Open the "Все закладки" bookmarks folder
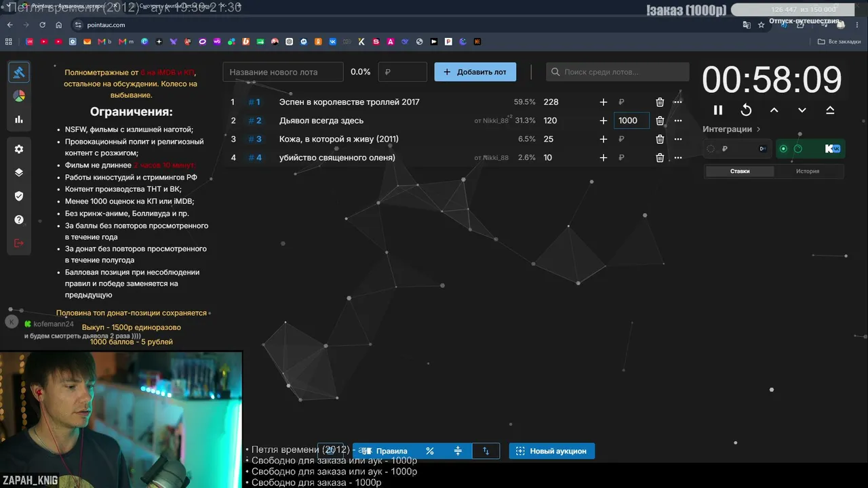This screenshot has width=868, height=488. (840, 41)
